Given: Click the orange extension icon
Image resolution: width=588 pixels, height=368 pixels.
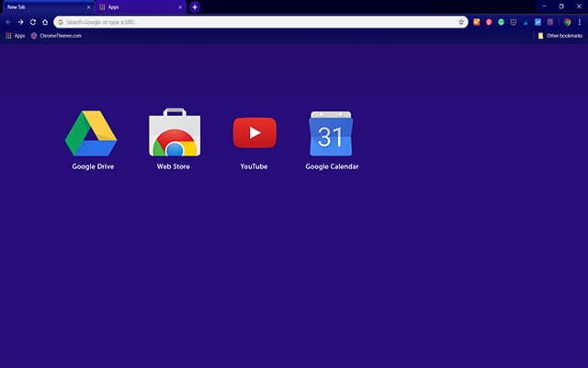Looking at the screenshot, I should point(476,22).
